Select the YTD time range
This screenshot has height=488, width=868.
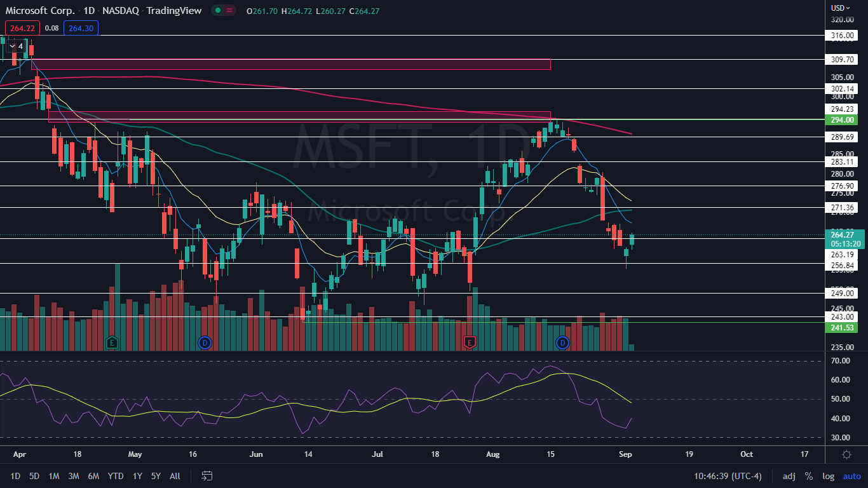pos(116,476)
